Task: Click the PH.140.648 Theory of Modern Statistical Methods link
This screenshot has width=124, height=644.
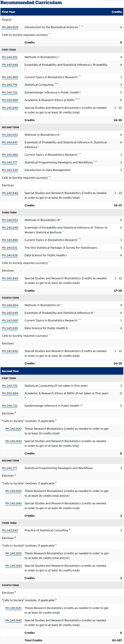Action: click(x=10, y=228)
